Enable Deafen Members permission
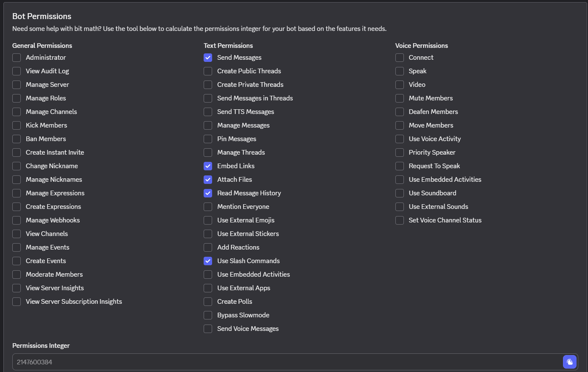The width and height of the screenshot is (588, 372). pyautogui.click(x=400, y=112)
